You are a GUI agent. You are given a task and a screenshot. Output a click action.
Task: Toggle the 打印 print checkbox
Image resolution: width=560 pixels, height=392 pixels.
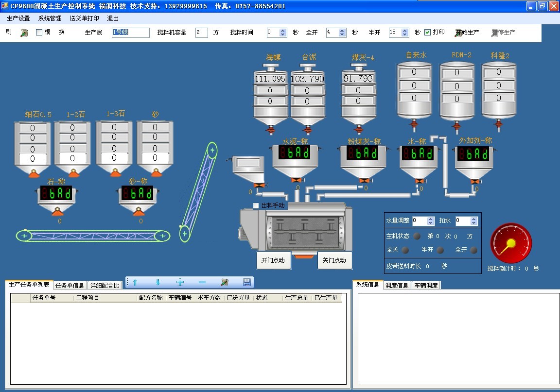click(427, 33)
